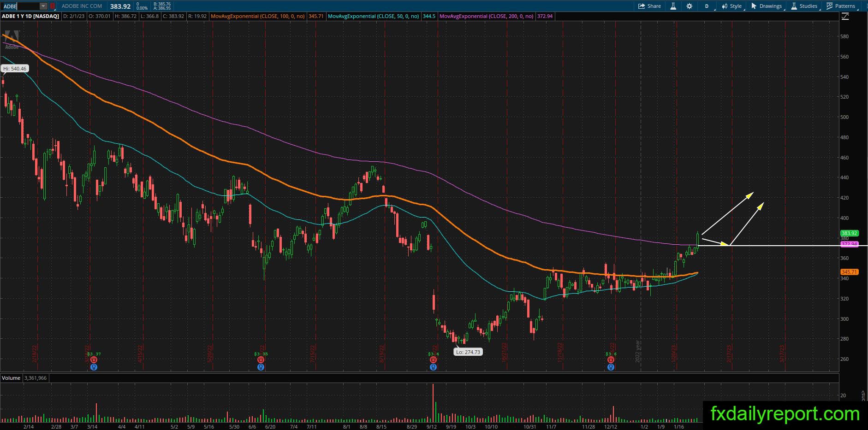
Task: Click the blue lightbulb icon above 9/12
Action: (434, 367)
